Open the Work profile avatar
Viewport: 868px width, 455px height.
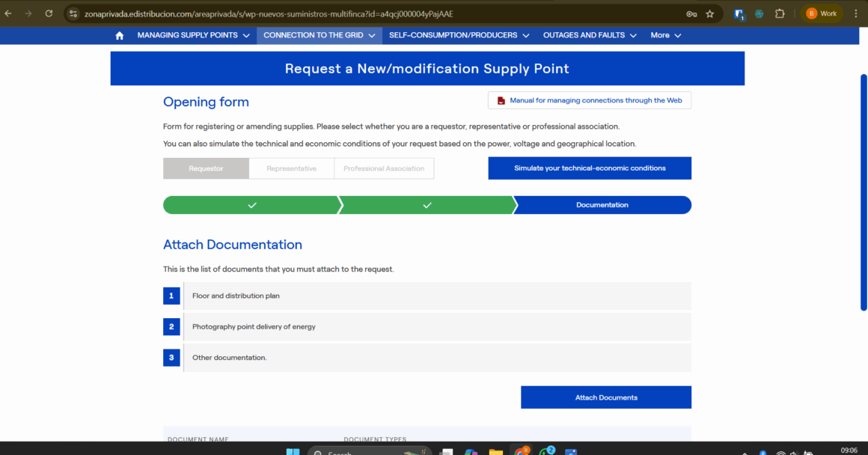pyautogui.click(x=822, y=13)
